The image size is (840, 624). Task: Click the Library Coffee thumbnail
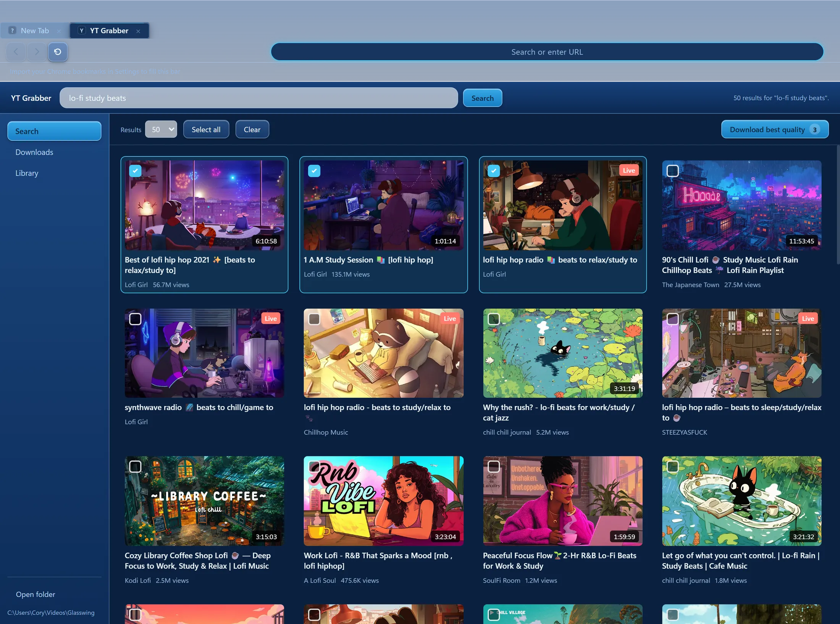[x=204, y=501]
